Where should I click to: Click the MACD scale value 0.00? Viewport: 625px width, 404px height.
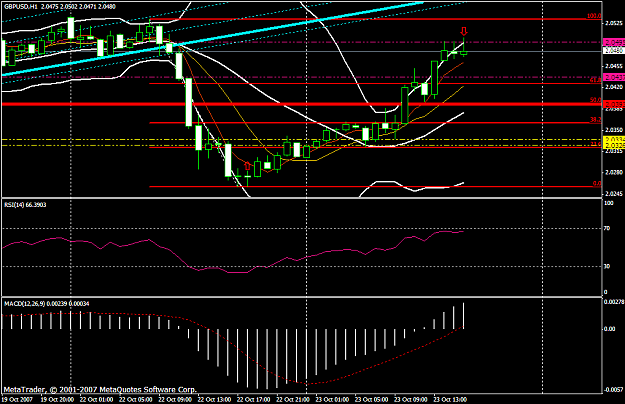609,329
